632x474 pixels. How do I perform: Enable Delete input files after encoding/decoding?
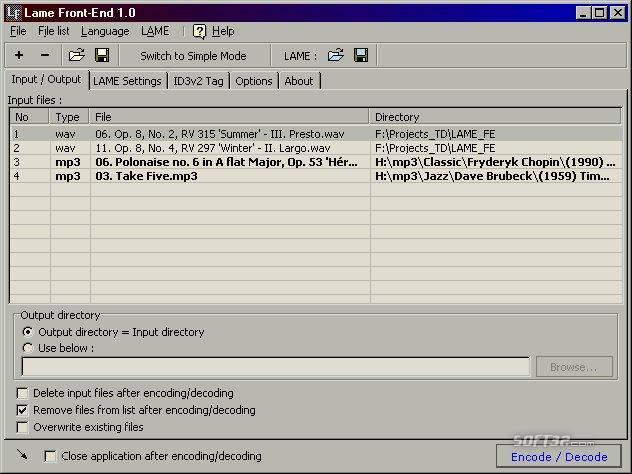click(23, 393)
